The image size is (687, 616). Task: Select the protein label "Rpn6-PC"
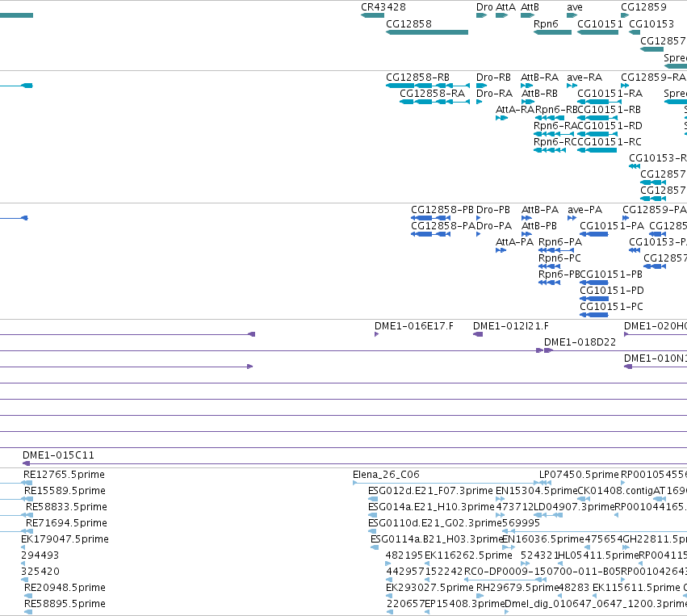point(559,258)
